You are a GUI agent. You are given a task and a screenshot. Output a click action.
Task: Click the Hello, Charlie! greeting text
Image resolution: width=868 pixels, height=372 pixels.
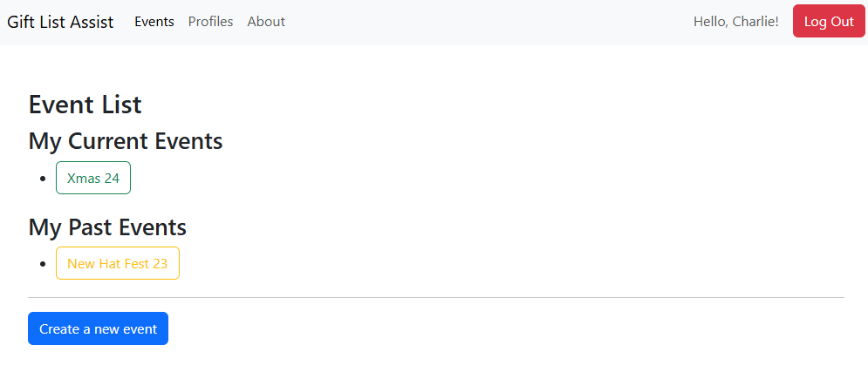735,22
